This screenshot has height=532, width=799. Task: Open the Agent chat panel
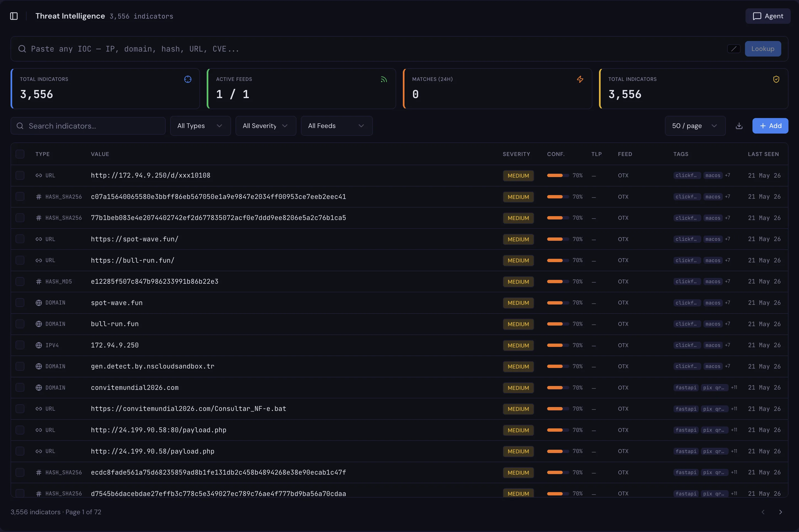point(767,16)
